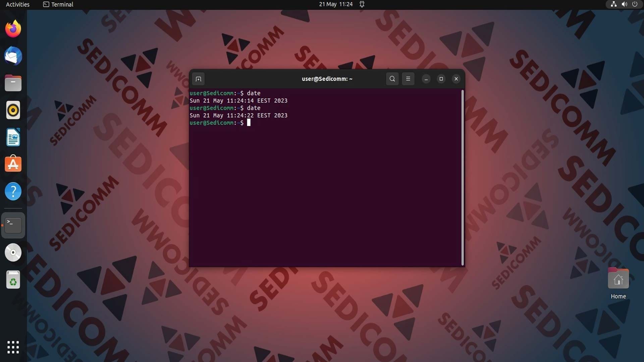Expand the system status menu

[x=624, y=4]
